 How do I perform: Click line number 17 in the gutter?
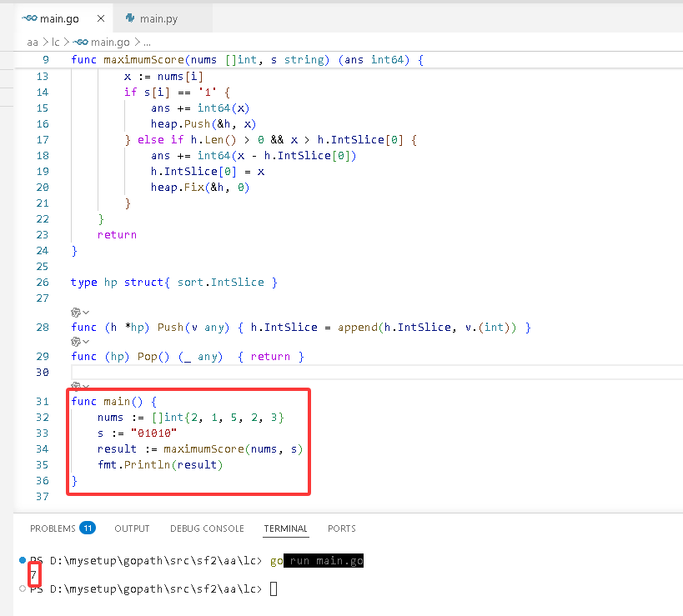click(x=43, y=140)
